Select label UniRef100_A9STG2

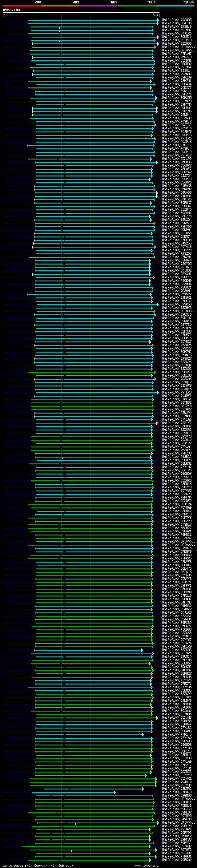[x=177, y=125]
